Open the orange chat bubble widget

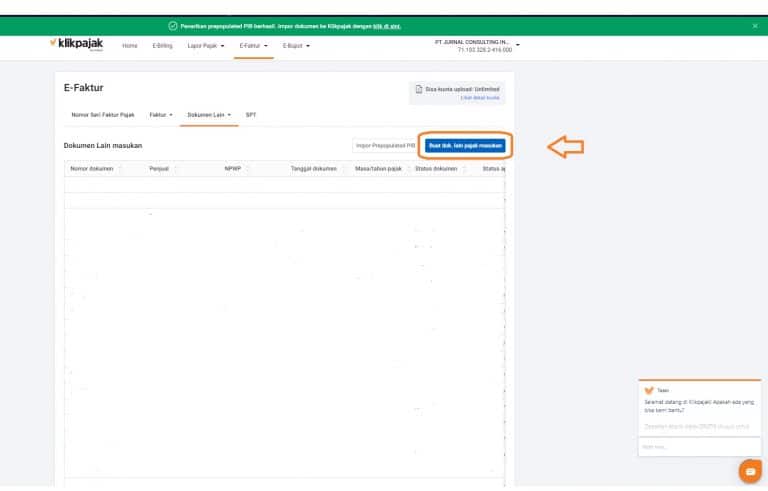pyautogui.click(x=749, y=471)
